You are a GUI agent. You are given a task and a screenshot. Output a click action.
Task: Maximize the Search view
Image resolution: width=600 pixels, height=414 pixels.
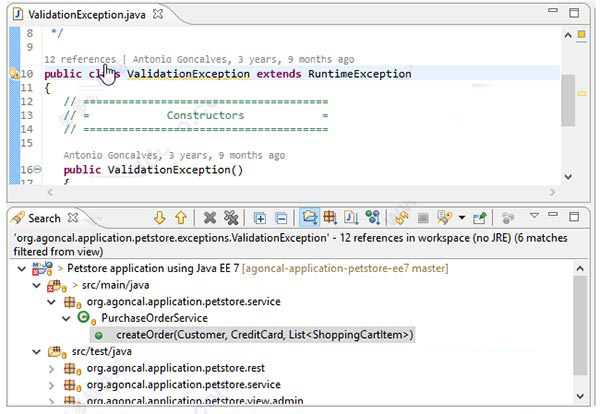pos(574,217)
